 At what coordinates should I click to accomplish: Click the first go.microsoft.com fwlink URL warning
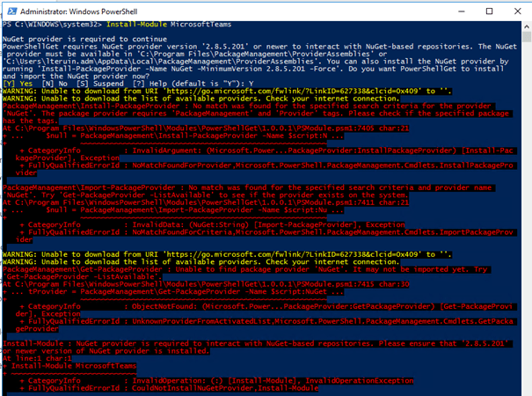click(x=211, y=89)
